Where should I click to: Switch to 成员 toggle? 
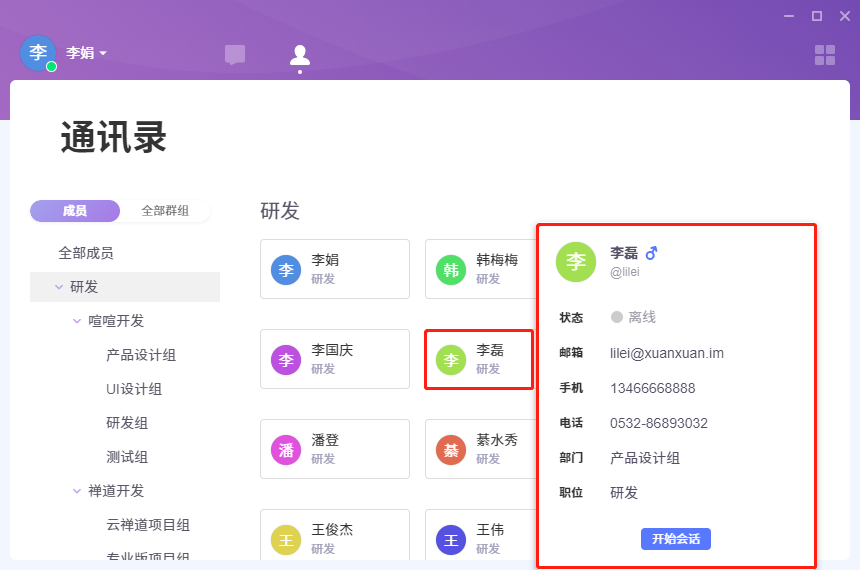pos(75,211)
